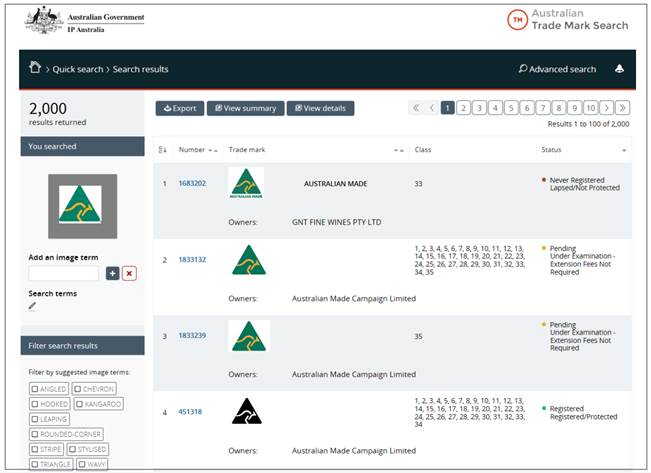The width and height of the screenshot is (651, 473).
Task: Go to results page 2
Action: point(463,108)
